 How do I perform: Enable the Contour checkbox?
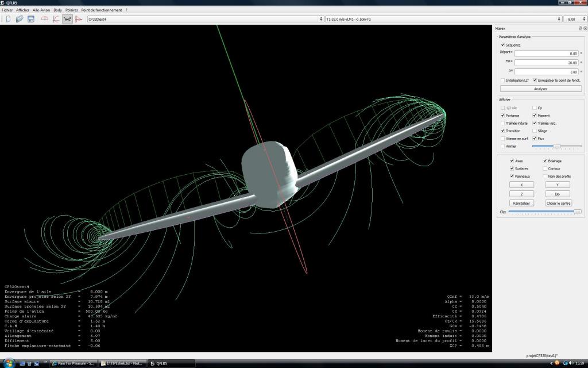coord(545,168)
